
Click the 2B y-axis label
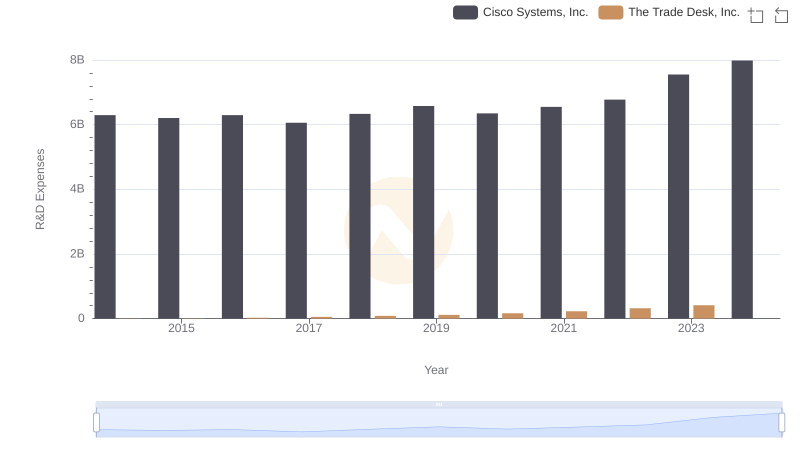pyautogui.click(x=77, y=253)
